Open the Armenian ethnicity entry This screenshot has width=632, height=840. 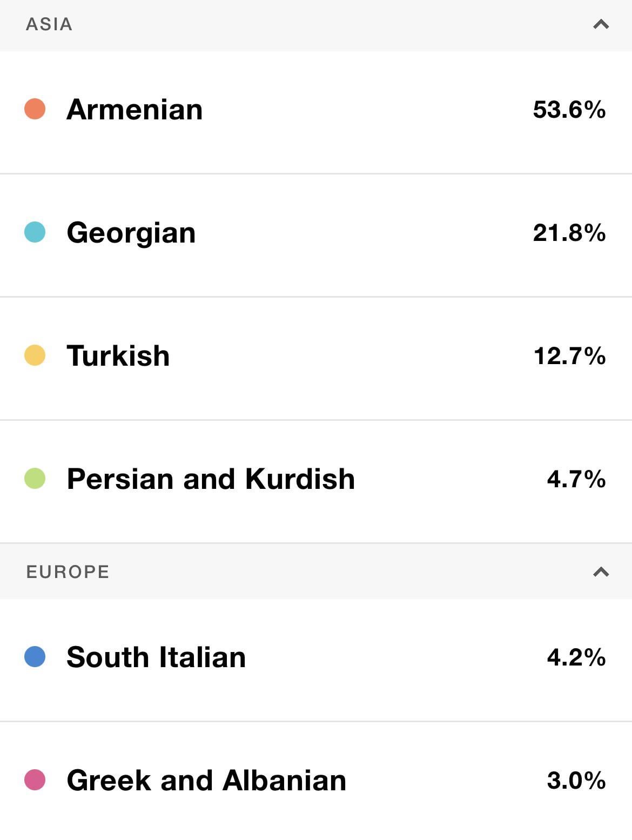[135, 110]
